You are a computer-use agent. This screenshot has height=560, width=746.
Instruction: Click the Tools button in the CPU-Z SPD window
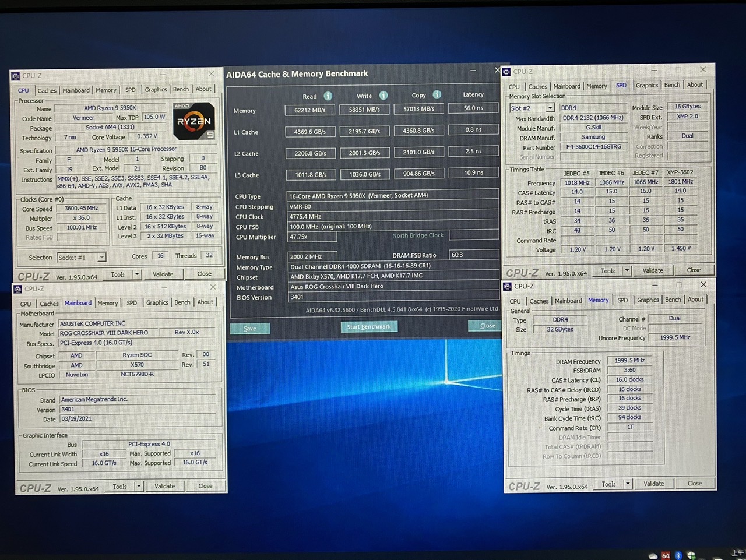608,270
